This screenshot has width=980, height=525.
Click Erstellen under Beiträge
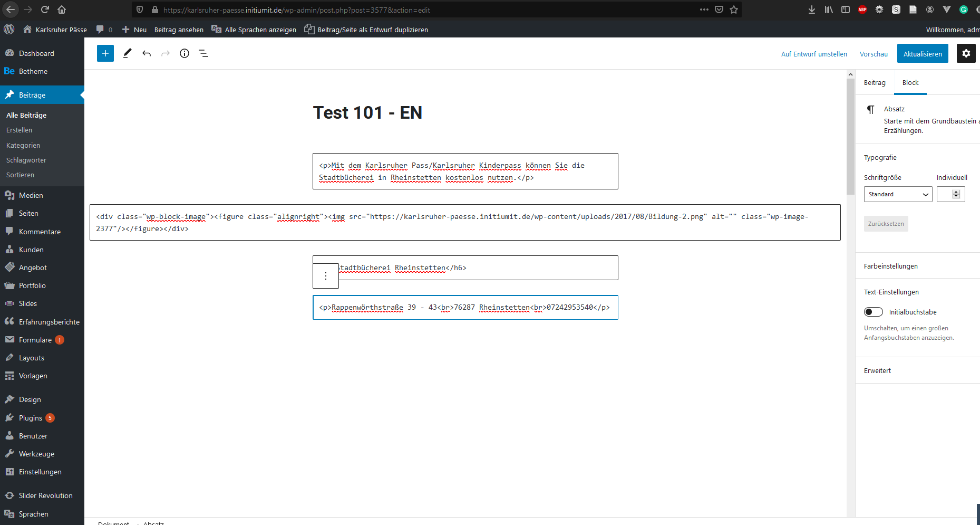19,130
